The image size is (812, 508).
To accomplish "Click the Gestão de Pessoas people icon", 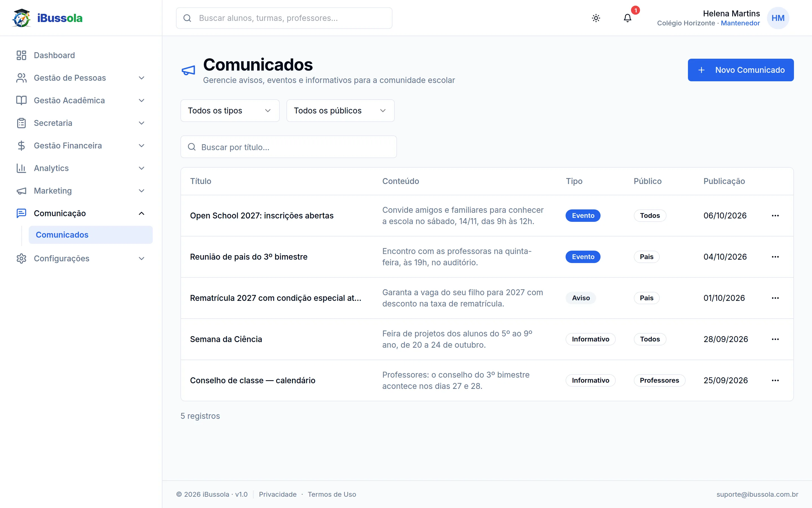I will click(21, 78).
